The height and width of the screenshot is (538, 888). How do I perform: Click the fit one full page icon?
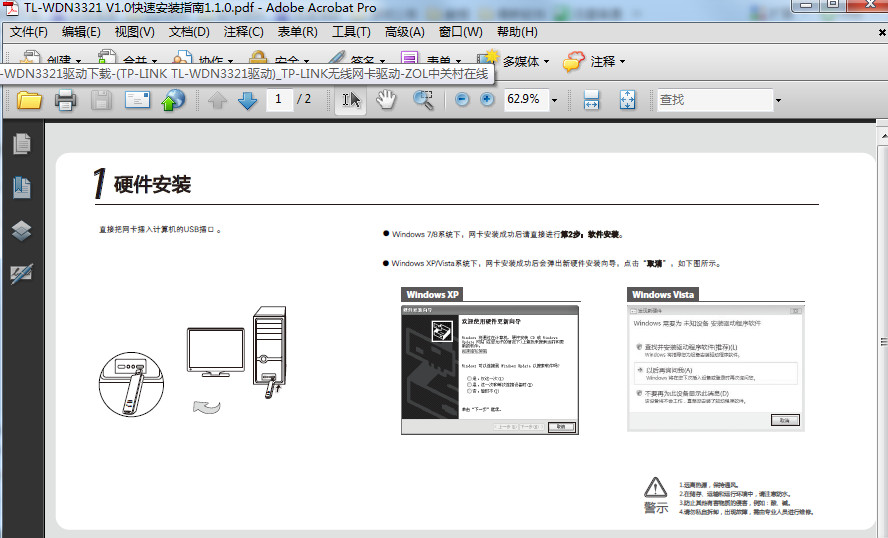tap(627, 100)
